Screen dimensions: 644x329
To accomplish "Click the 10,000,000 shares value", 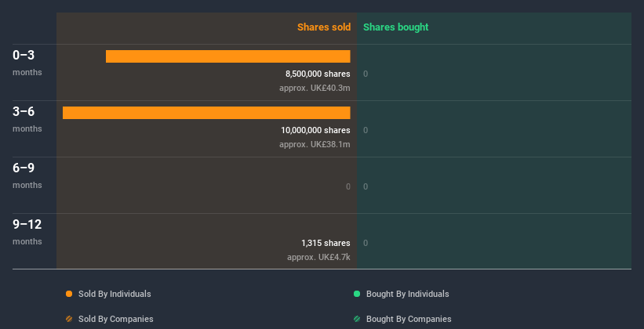I will point(315,130).
